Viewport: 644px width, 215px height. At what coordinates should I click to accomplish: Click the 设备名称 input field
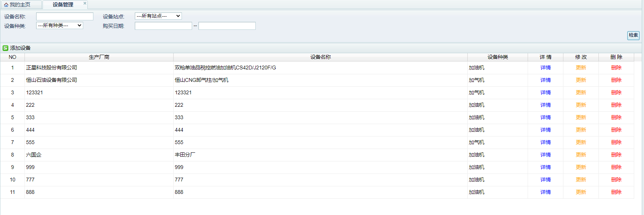tap(65, 17)
